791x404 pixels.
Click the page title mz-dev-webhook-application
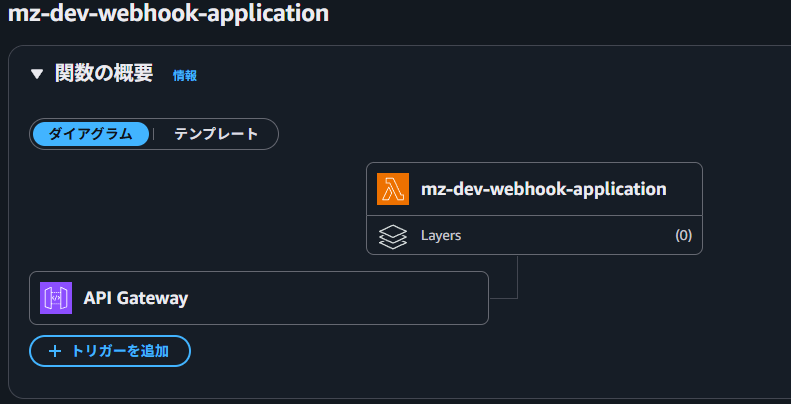168,13
